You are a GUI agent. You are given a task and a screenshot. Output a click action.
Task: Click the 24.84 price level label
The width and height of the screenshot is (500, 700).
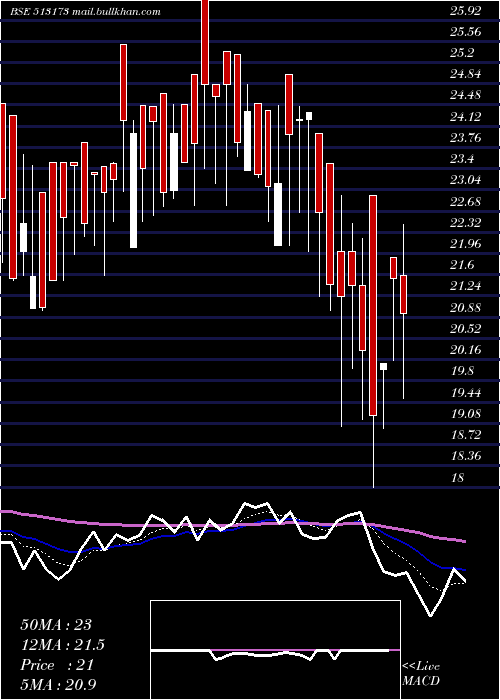pyautogui.click(x=465, y=74)
